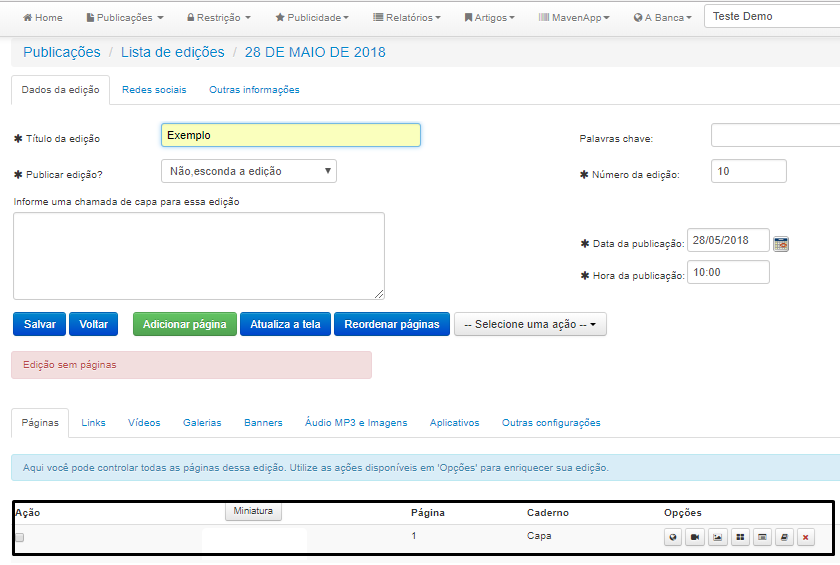Click the Caderno column header
840x565 pixels.
click(x=548, y=513)
